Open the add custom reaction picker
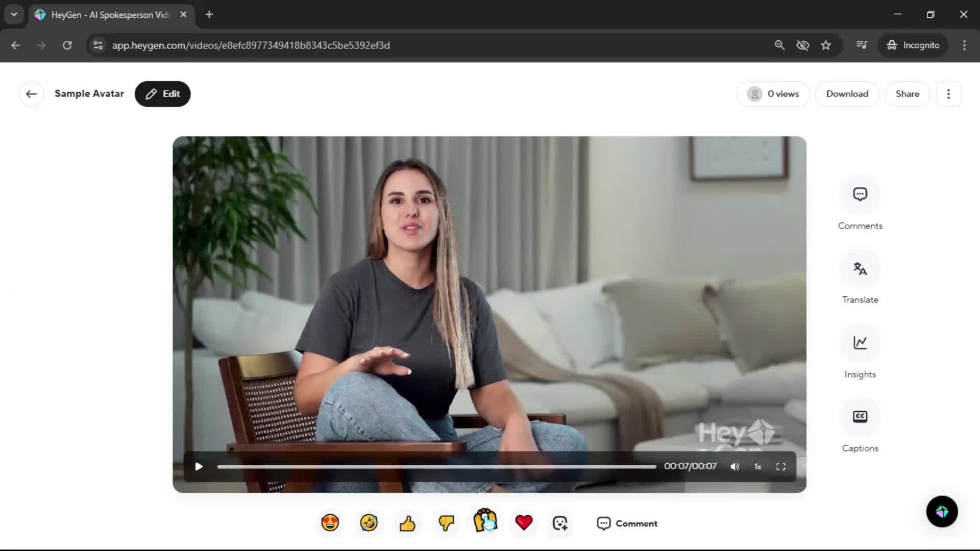The height and width of the screenshot is (551, 980). click(560, 523)
